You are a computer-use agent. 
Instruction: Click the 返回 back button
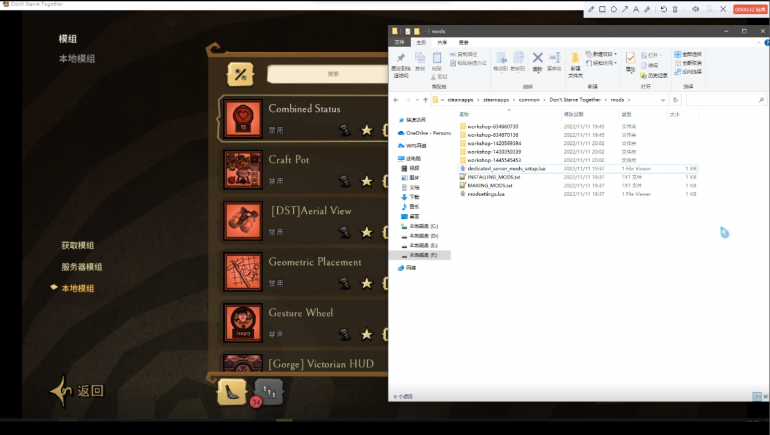click(x=78, y=391)
